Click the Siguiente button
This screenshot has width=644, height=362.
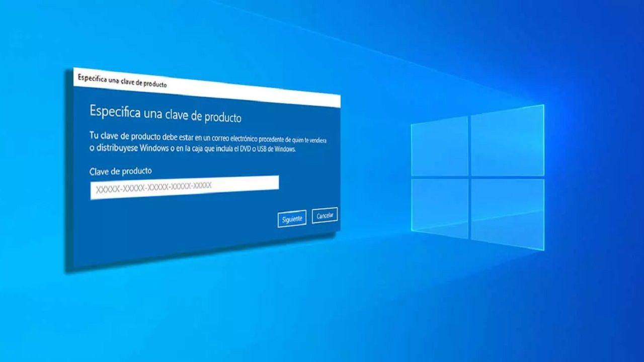pyautogui.click(x=292, y=219)
